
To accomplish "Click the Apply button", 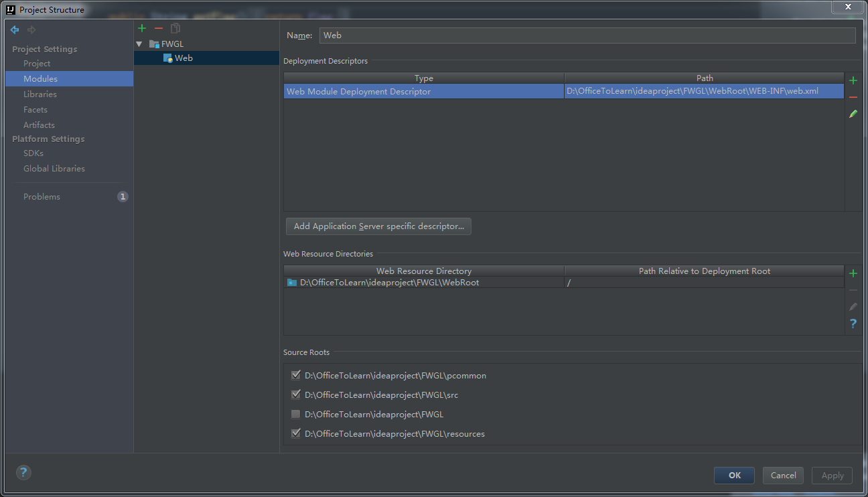I will click(833, 476).
